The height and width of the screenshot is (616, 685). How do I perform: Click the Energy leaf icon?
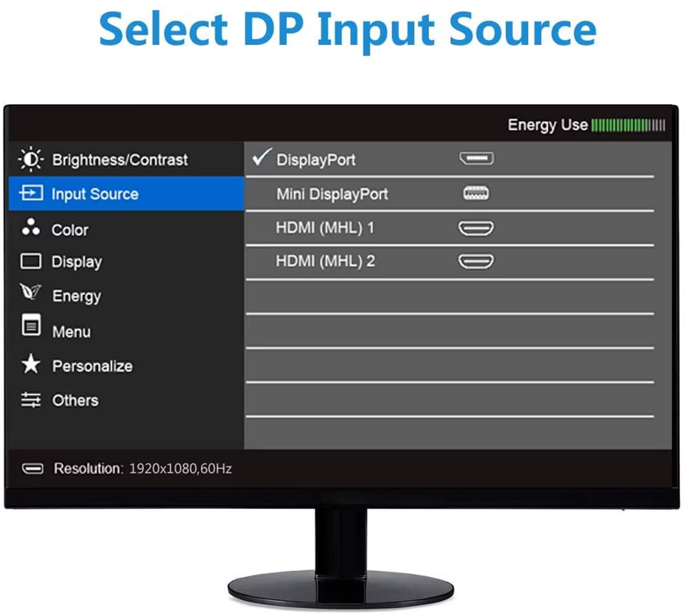(x=30, y=292)
